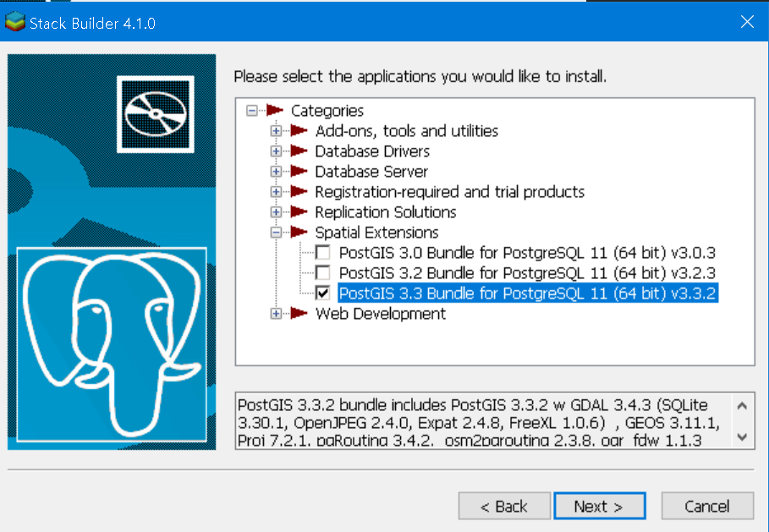Uncheck the PostGIS 3.3 Bundle v3.3.2 checkbox

click(x=322, y=293)
